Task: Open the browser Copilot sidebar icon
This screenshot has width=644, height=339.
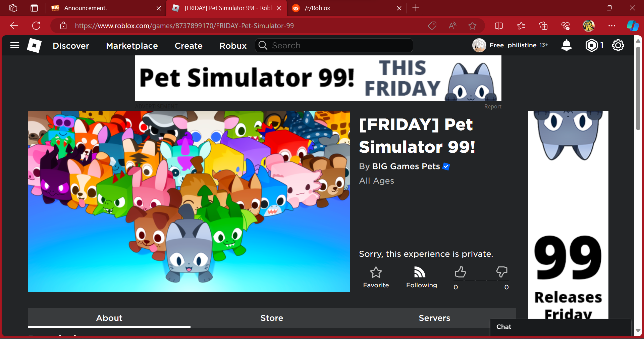Action: pyautogui.click(x=633, y=26)
